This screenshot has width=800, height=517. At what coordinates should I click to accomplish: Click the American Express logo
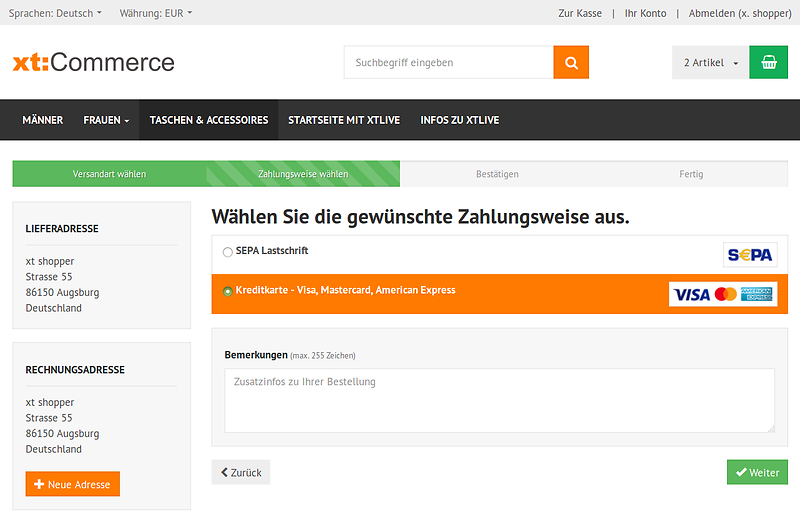(757, 294)
